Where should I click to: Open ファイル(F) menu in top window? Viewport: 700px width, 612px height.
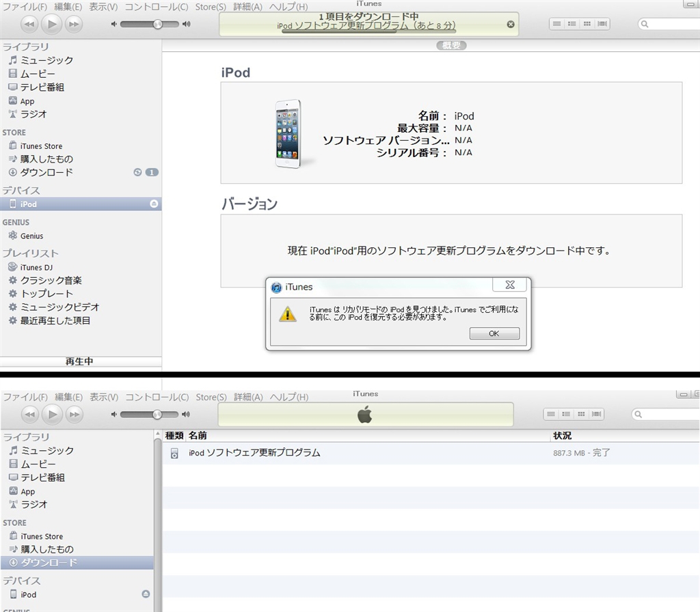[x=25, y=7]
